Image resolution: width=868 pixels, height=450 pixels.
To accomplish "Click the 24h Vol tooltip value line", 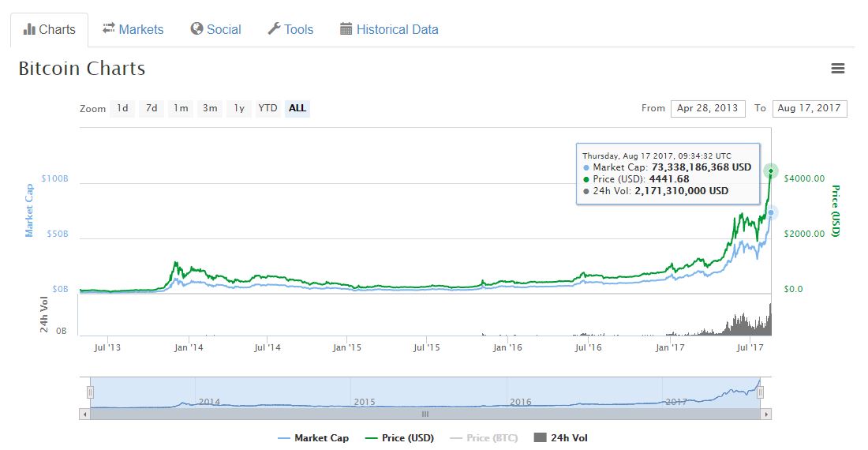I will [x=656, y=191].
